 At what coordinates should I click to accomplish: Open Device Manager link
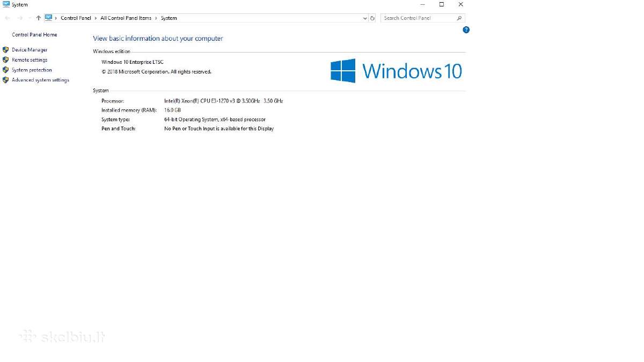point(30,50)
